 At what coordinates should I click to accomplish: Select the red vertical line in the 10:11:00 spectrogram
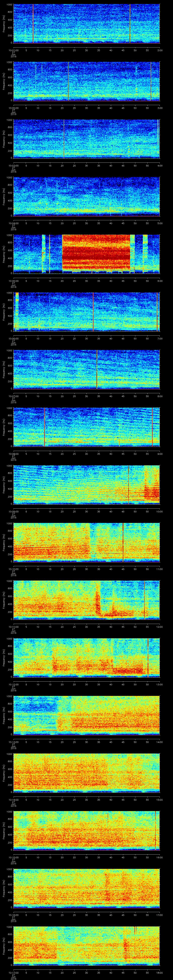(x=144, y=600)
